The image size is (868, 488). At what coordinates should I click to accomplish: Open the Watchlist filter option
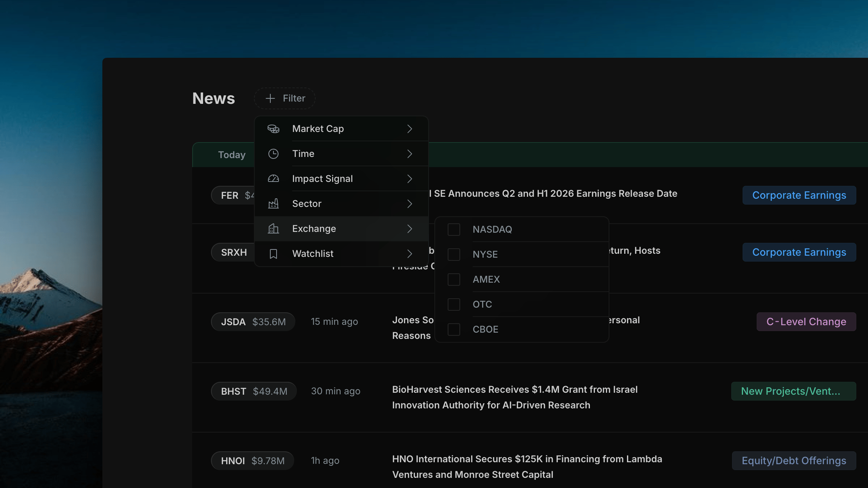341,254
